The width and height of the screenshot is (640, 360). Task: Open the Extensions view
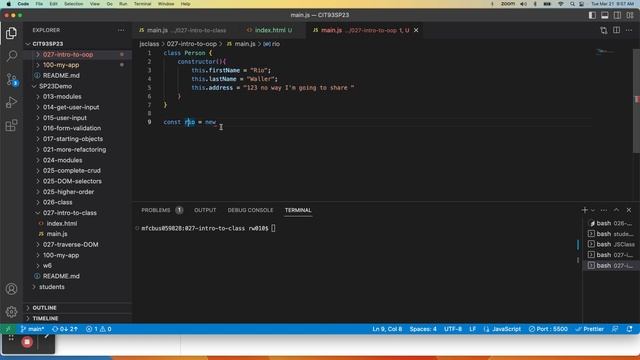tap(11, 125)
